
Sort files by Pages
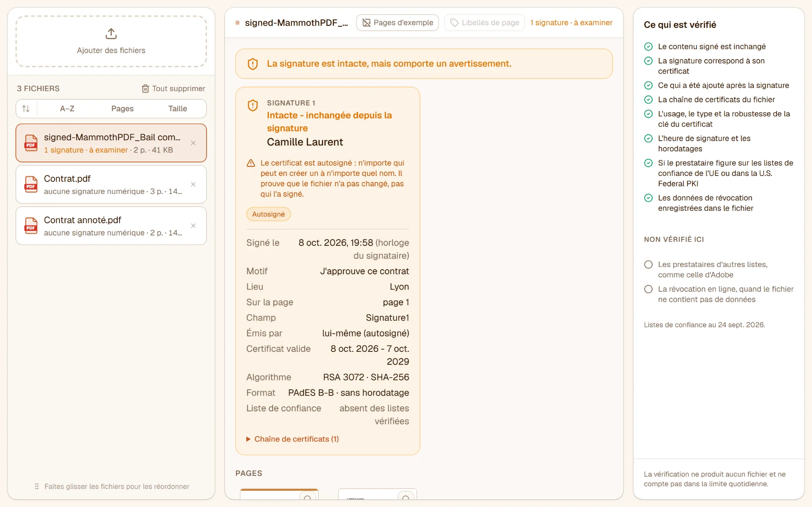coord(122,109)
